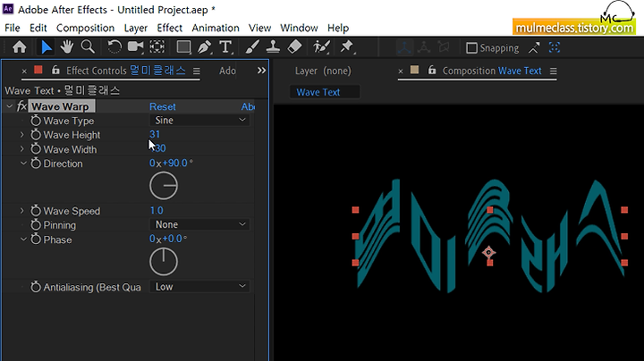The width and height of the screenshot is (644, 361).
Task: Collapse the Wave Warp effect
Action: 10,106
